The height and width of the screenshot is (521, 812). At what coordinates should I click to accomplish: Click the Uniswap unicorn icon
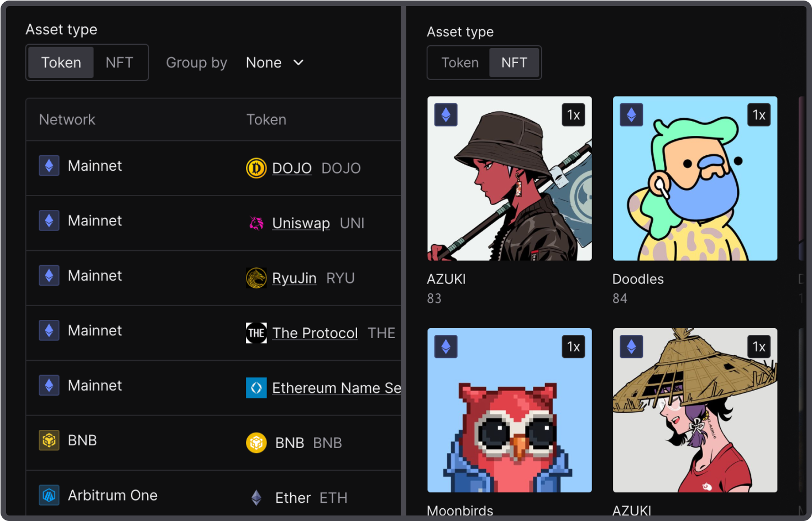256,223
